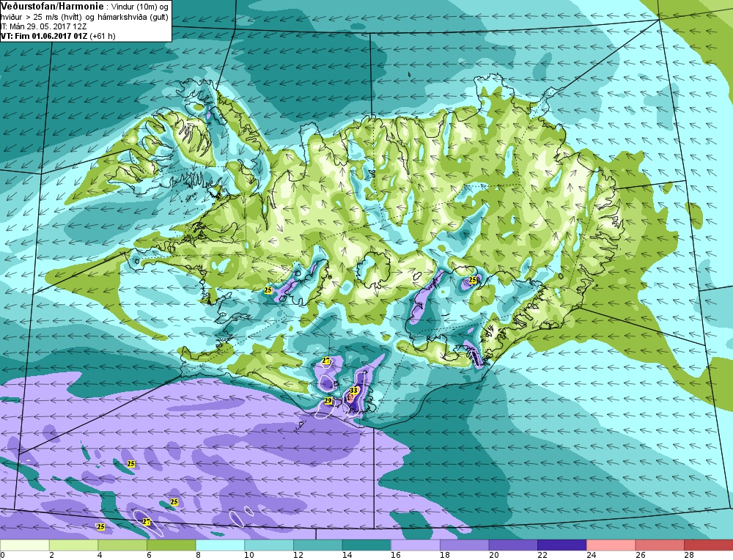
Task: Click the light pink 24–26 m/s legend swatch
Action: point(611,545)
